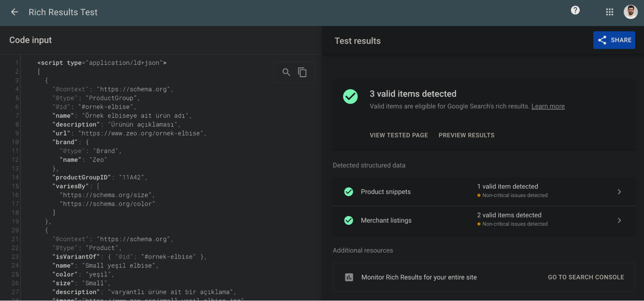Image resolution: width=644 pixels, height=301 pixels.
Task: Open the Product snippets row
Action: tap(484, 192)
